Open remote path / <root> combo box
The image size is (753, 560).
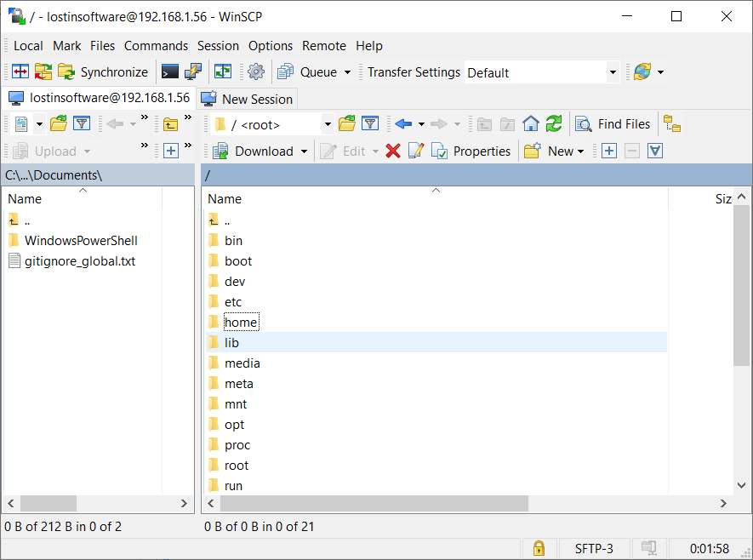click(272, 125)
